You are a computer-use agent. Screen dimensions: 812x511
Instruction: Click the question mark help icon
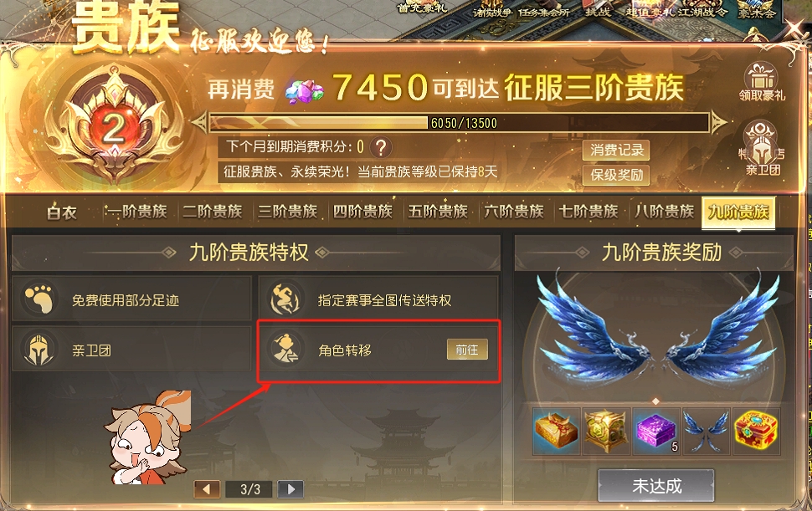(x=381, y=147)
